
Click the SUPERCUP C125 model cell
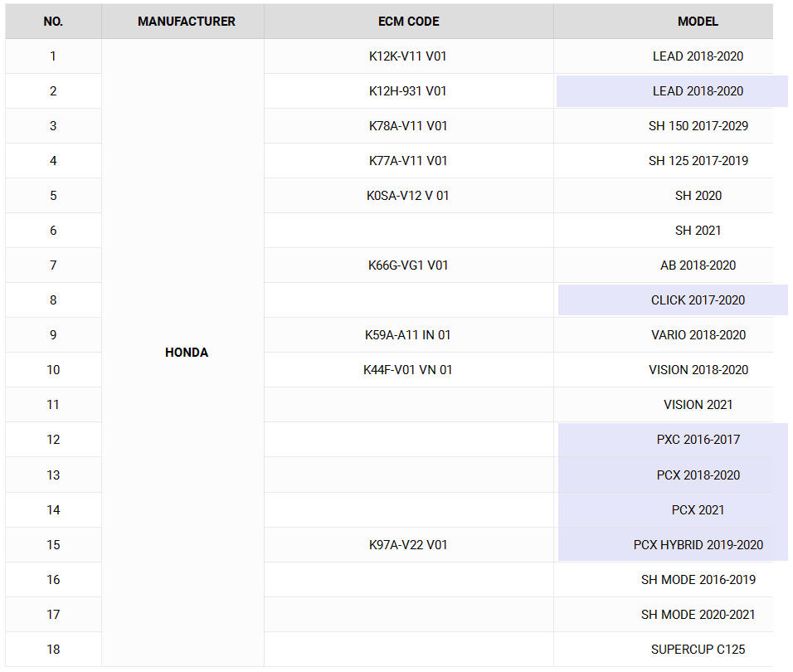point(698,650)
